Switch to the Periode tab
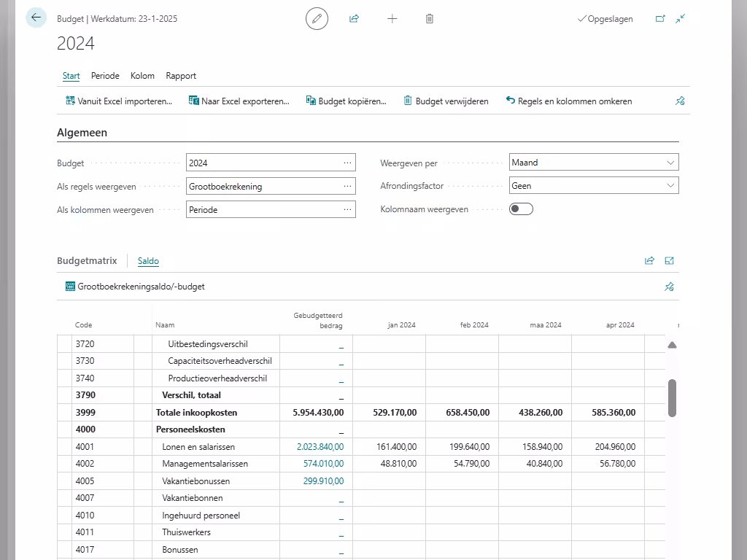747x560 pixels. tap(105, 76)
